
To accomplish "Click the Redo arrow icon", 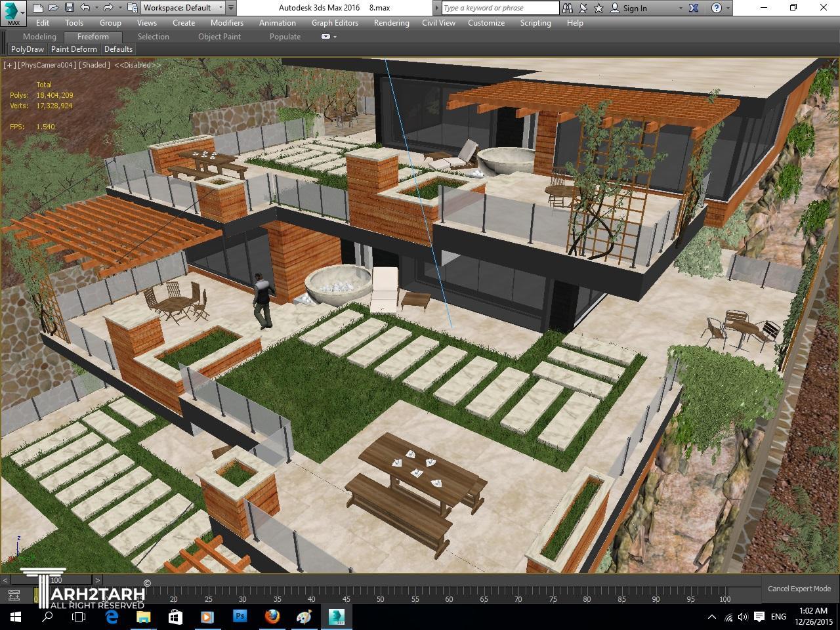I will coord(108,8).
